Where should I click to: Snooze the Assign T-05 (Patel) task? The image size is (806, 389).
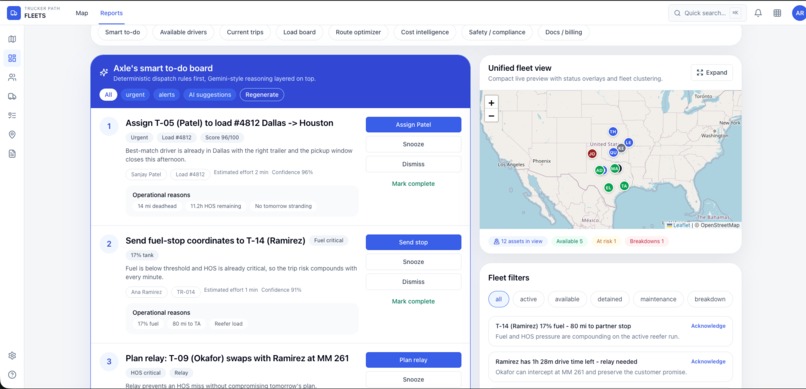coord(413,144)
